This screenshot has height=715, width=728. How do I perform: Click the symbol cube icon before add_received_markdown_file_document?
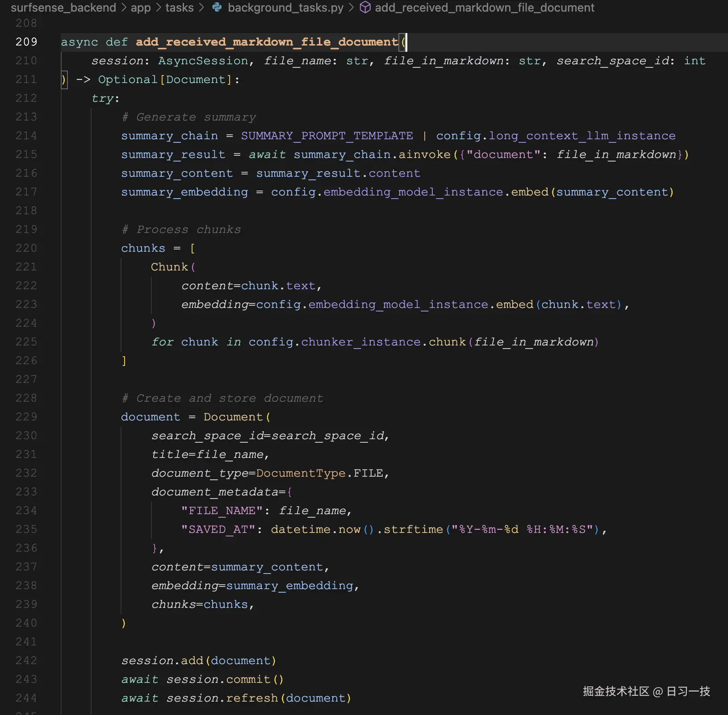pos(365,8)
